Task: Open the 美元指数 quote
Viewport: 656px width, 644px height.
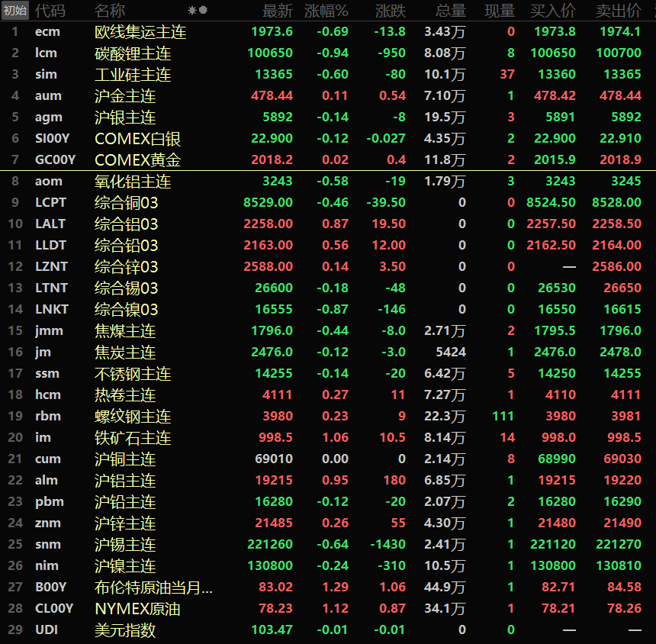Action: (125, 630)
